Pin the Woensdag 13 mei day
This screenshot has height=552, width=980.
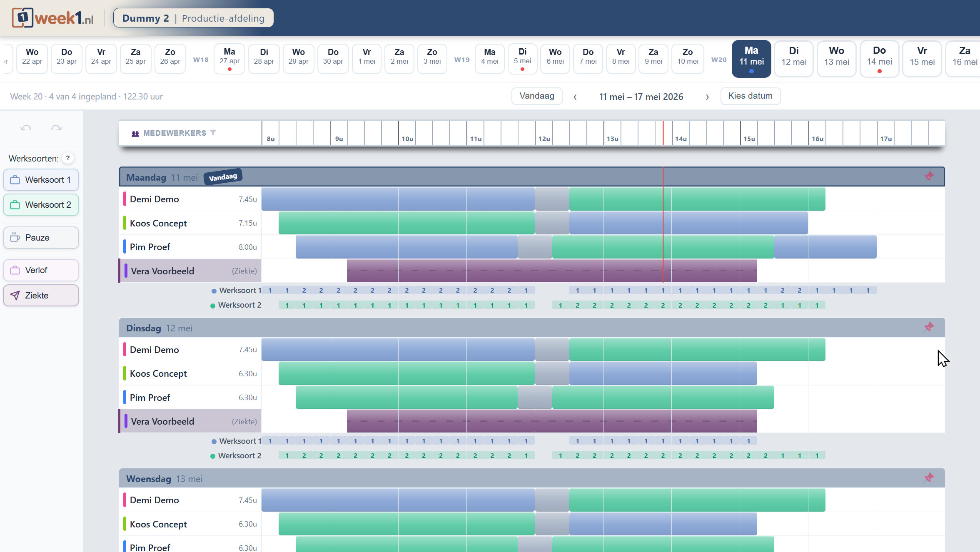point(929,478)
